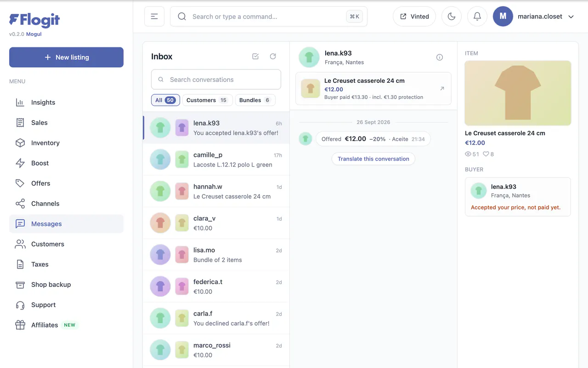This screenshot has width=588, height=368.
Task: Go to Affiliates menu item
Action: tap(66, 325)
